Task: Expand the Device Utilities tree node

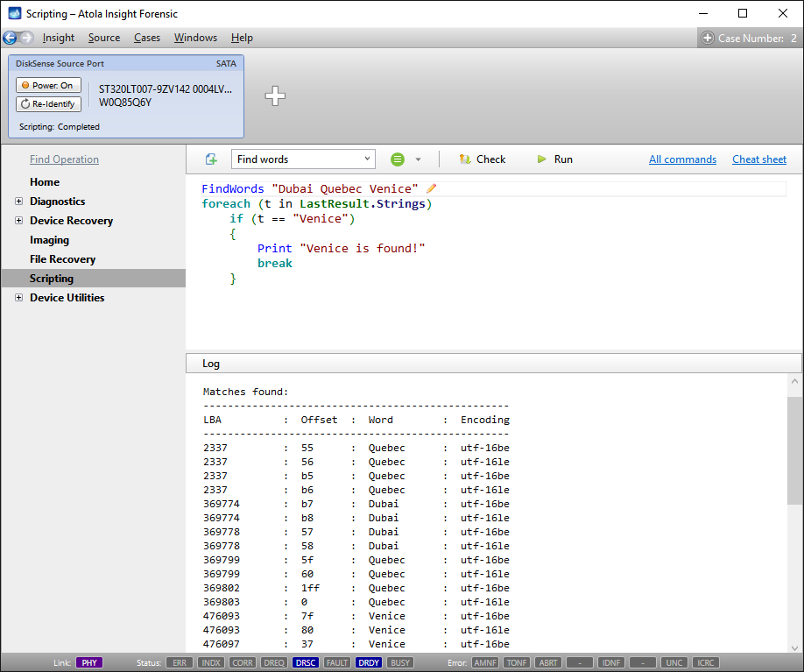Action: [x=19, y=298]
